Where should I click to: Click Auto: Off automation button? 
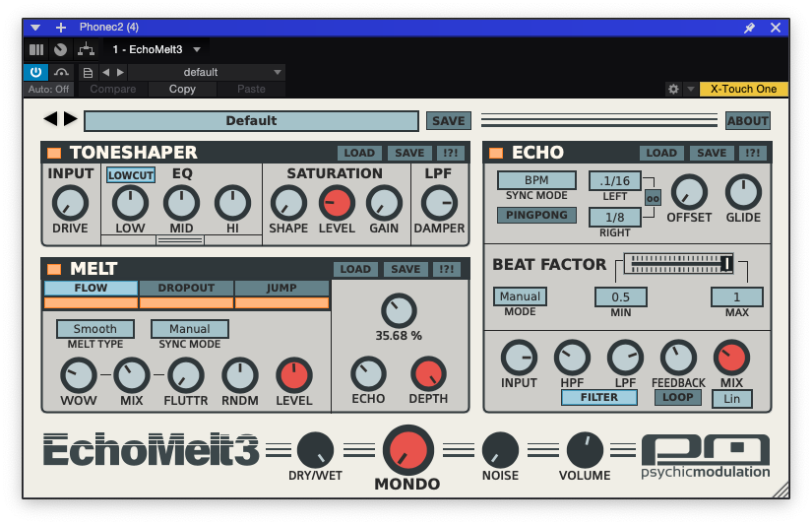(48, 89)
